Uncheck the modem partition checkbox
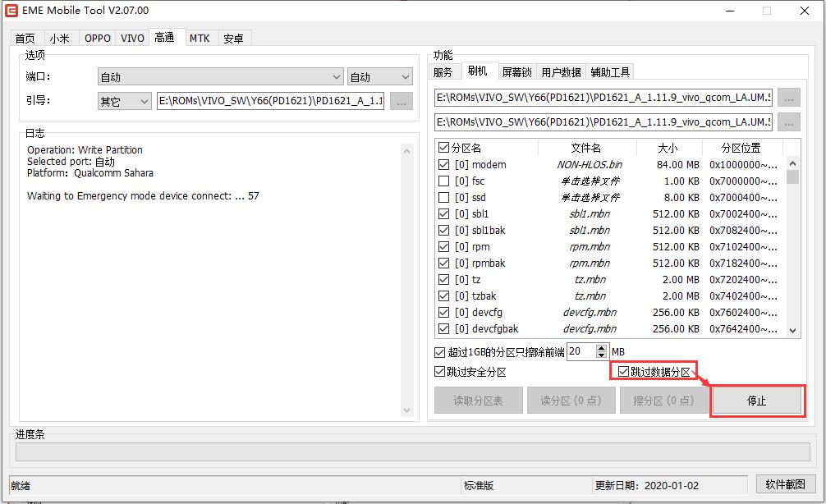Viewport: 826px width, 504px height. coord(444,165)
